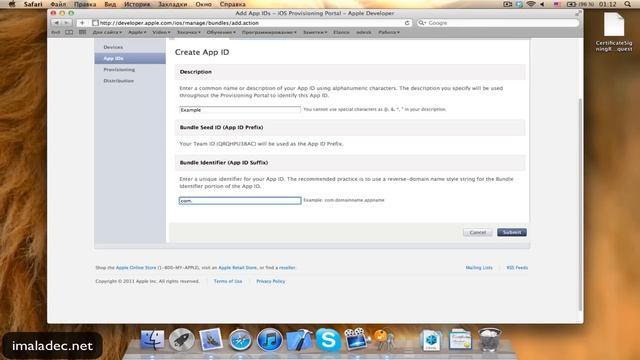Click the keyboard input flag icon
This screenshot has height=360, width=640.
(557, 4)
